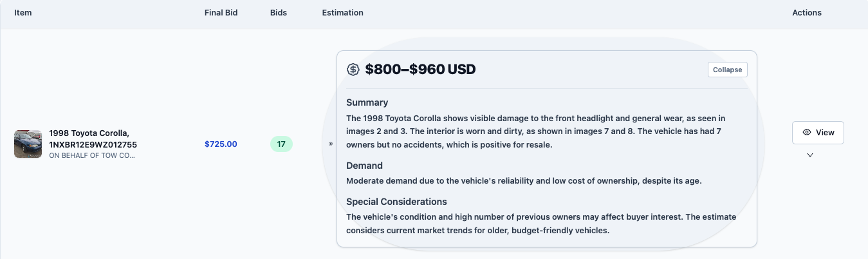This screenshot has height=259, width=868.
Task: Sort by the Item column header
Action: 23,13
